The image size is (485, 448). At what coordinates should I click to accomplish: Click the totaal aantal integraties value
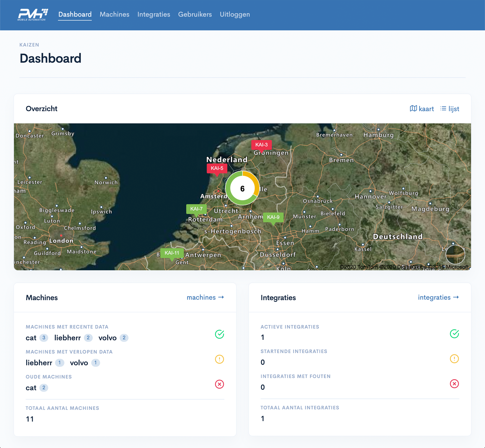coord(263,419)
